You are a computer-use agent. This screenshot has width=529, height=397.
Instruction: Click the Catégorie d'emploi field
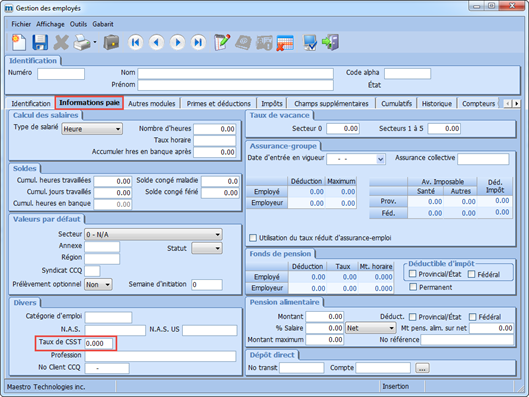pos(108,317)
